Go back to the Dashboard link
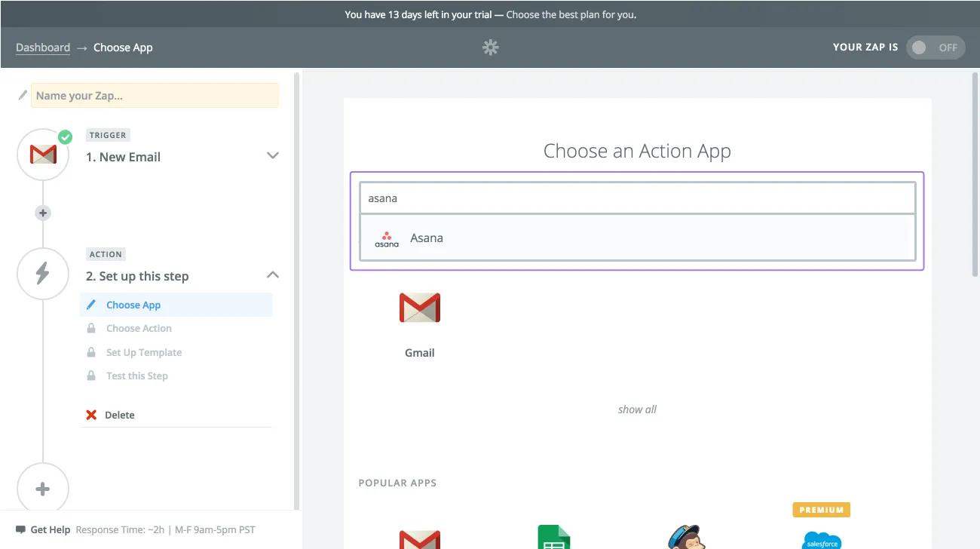This screenshot has width=980, height=549. (x=43, y=48)
